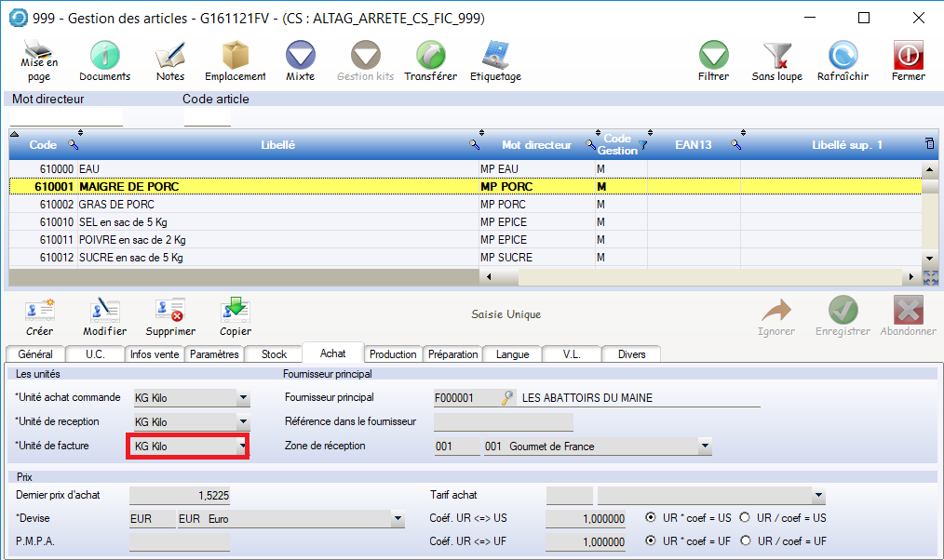Refresh list with Rafraîchir icon

point(843,56)
